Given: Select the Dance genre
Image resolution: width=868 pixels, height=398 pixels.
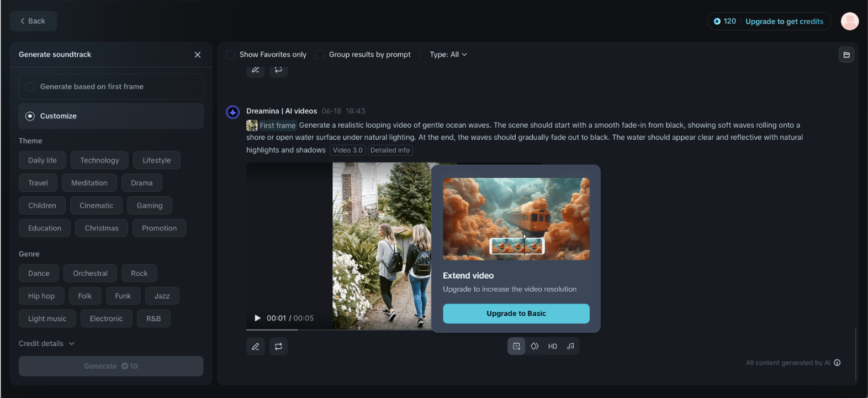Looking at the screenshot, I should tap(39, 274).
